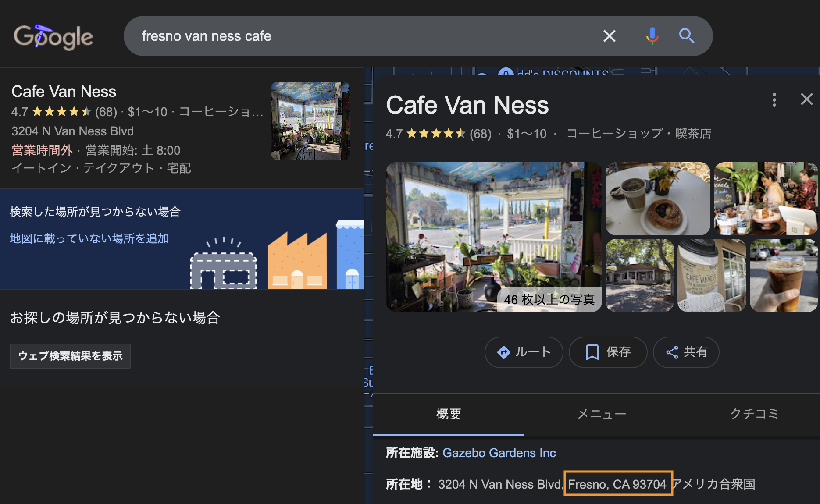Click the Cafe Van Ness heading in detail panel

(x=467, y=105)
